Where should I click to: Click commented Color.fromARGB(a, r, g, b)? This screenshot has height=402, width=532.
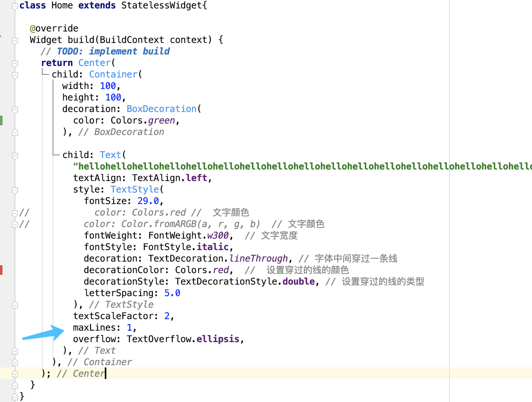click(191, 224)
